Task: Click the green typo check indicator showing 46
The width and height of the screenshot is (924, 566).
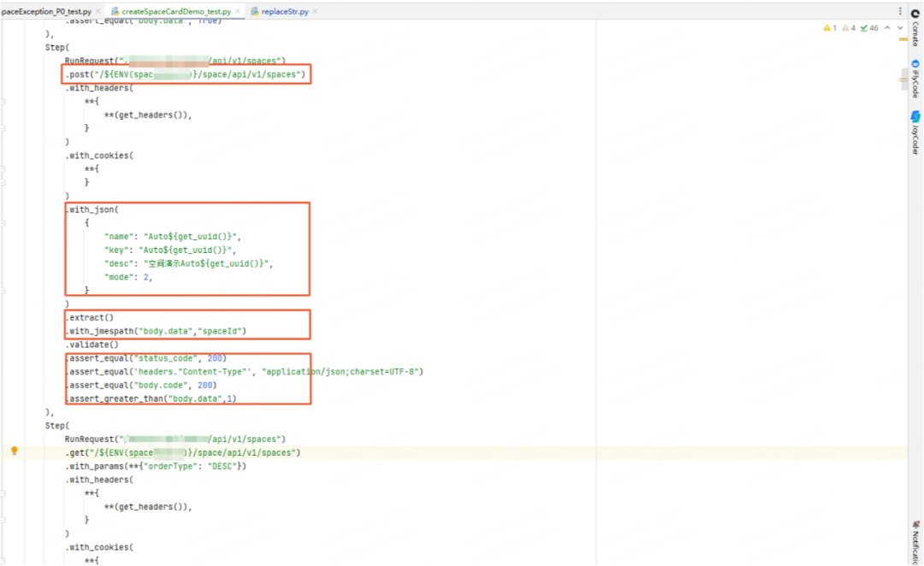Action: [869, 27]
